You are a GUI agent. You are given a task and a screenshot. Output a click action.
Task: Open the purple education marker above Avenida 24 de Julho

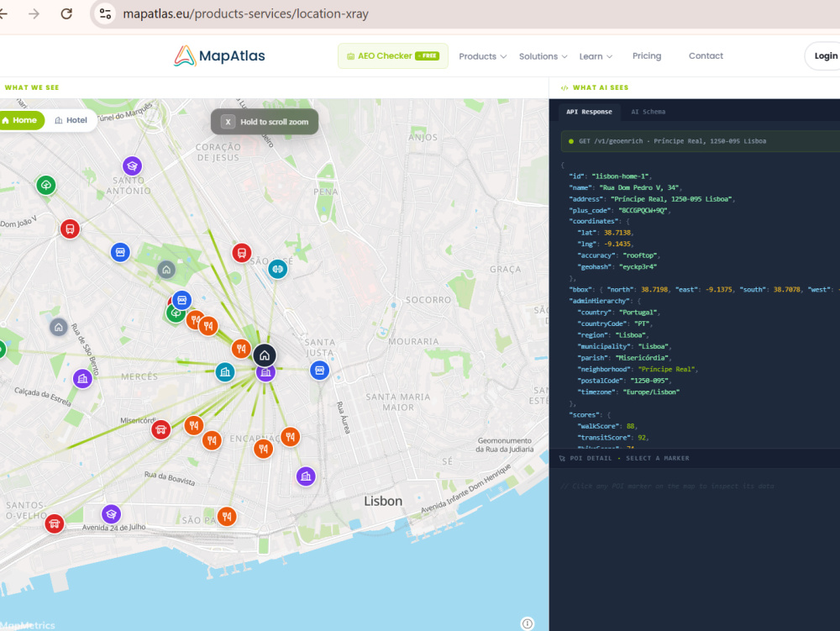click(x=112, y=514)
